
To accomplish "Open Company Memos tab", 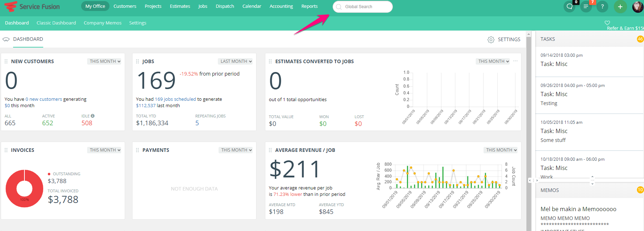I will [103, 23].
